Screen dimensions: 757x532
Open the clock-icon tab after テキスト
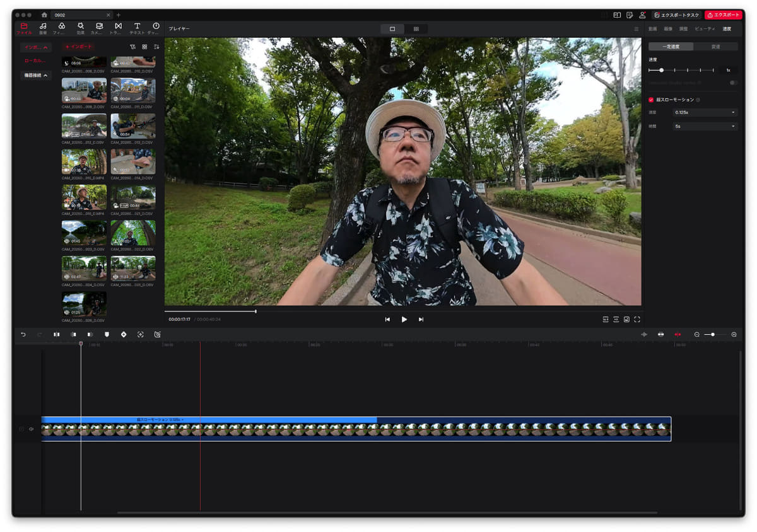click(x=156, y=28)
